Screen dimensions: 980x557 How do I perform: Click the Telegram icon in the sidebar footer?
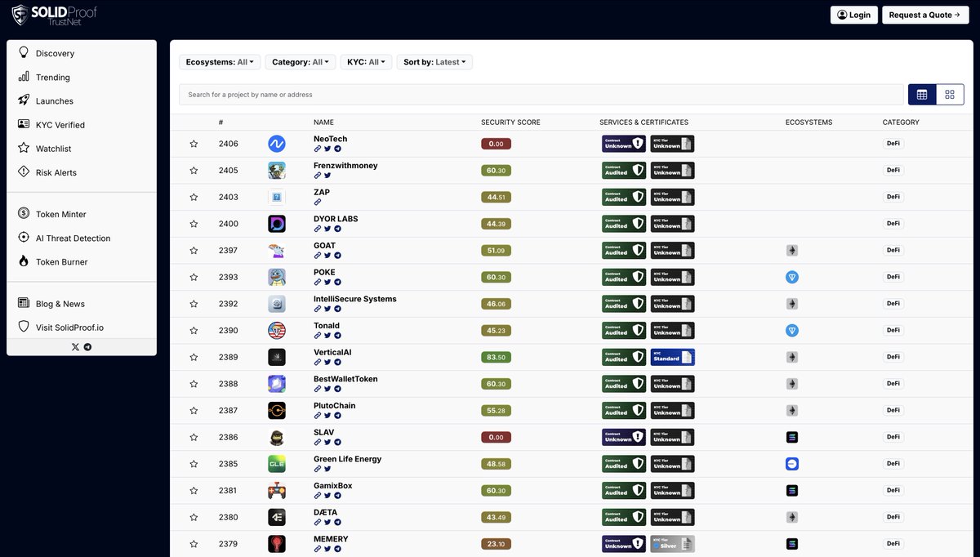pos(87,347)
